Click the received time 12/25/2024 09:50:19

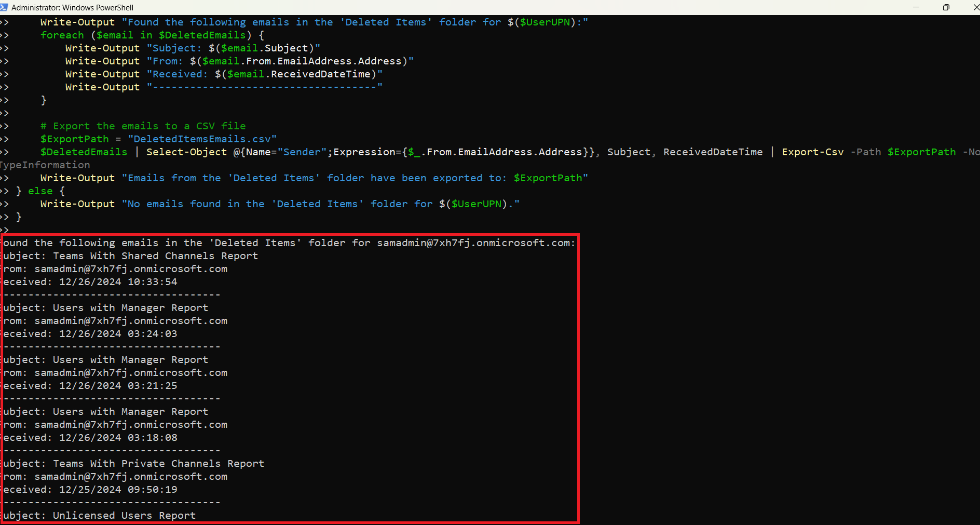(x=118, y=490)
